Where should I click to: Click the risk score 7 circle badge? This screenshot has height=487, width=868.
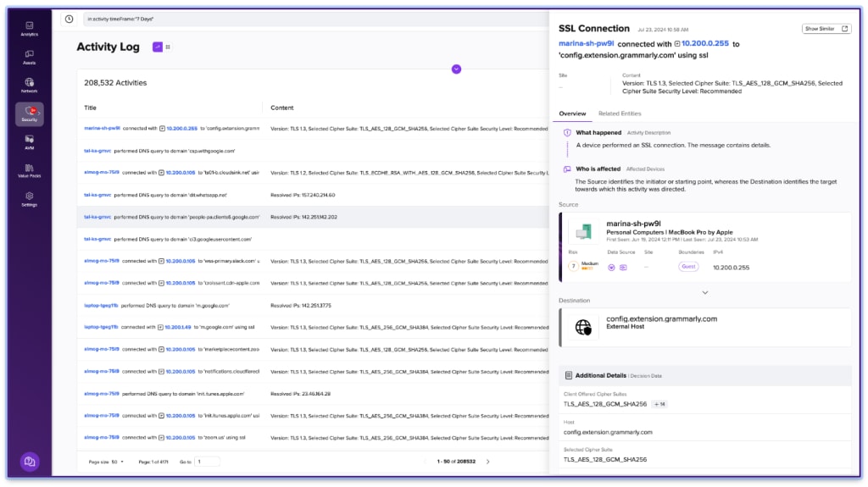[x=574, y=266]
